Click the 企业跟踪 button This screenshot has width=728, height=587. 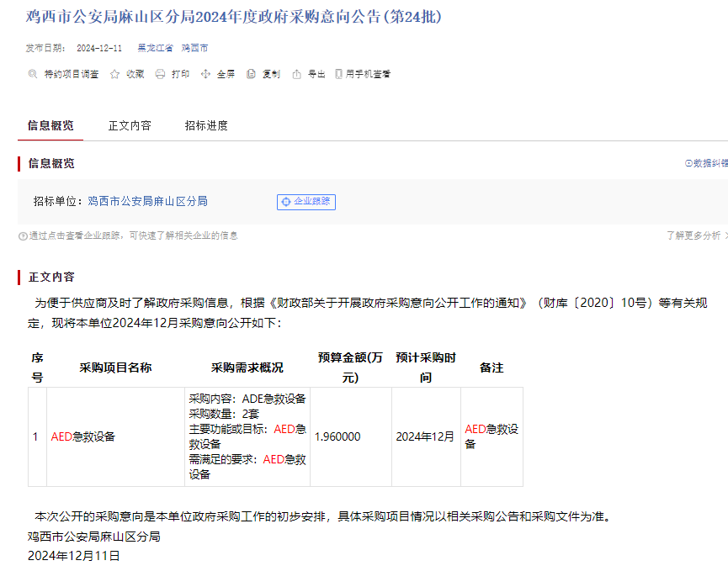[306, 202]
